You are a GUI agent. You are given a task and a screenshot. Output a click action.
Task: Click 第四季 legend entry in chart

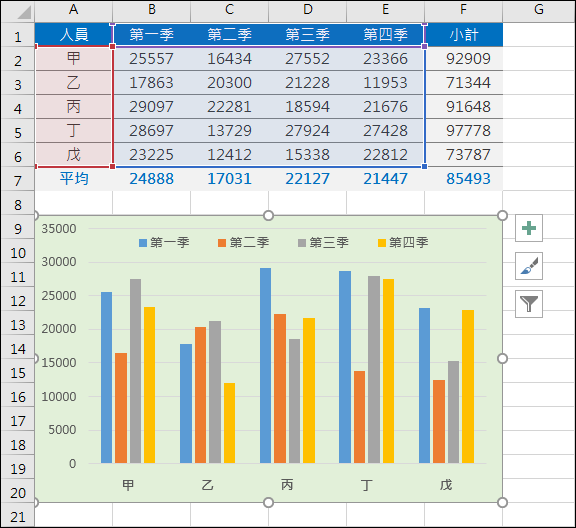[x=403, y=243]
